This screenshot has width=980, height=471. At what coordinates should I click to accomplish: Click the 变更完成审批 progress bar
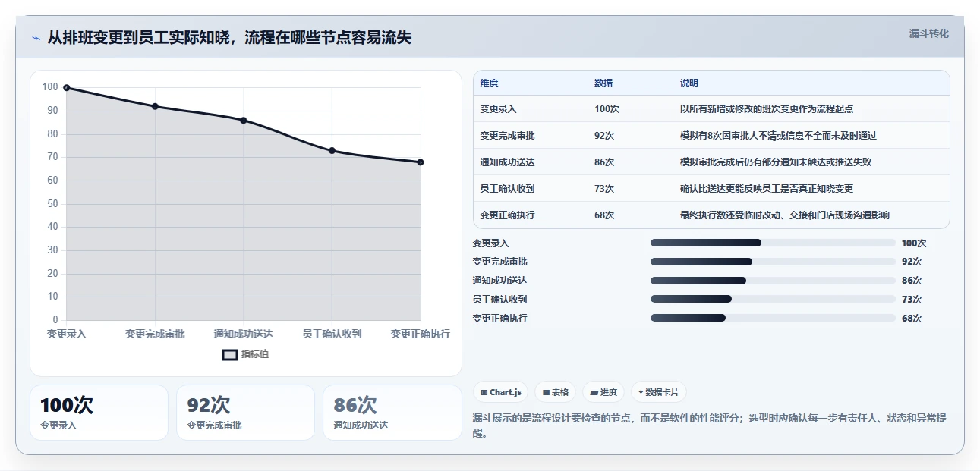tap(773, 261)
